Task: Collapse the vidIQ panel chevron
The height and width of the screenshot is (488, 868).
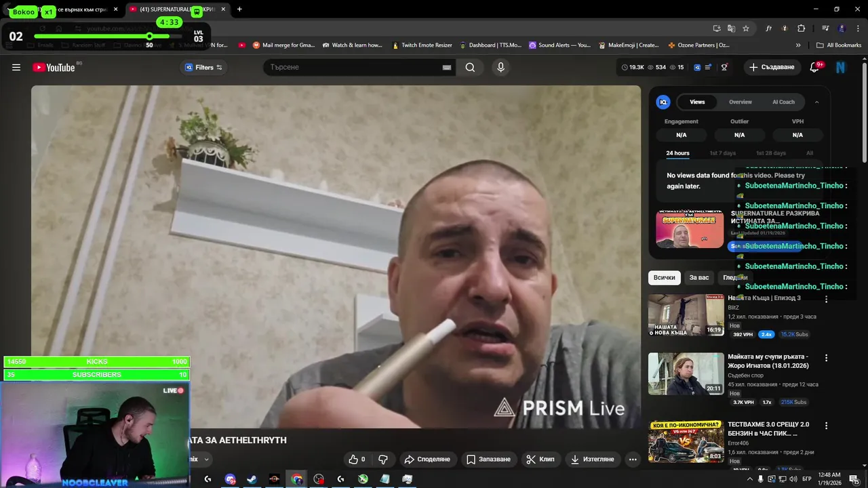Action: pyautogui.click(x=816, y=102)
